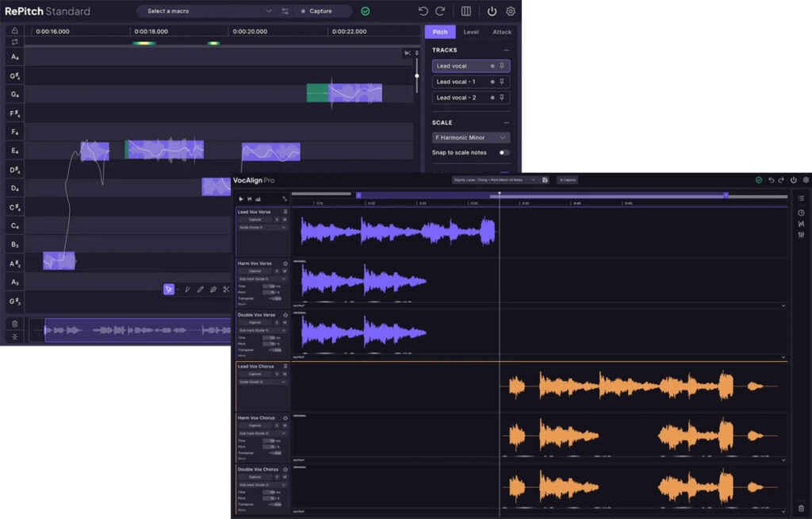Click the Redo arrow in VocAlign

(x=781, y=180)
